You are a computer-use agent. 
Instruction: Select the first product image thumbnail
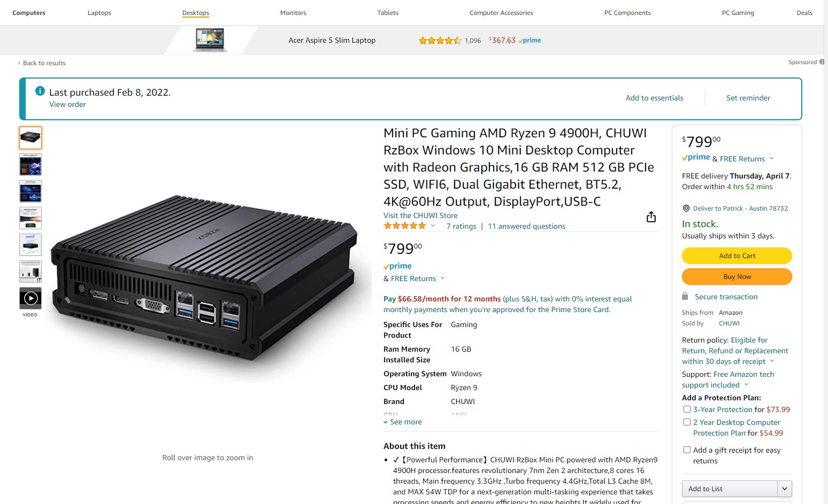(x=30, y=138)
